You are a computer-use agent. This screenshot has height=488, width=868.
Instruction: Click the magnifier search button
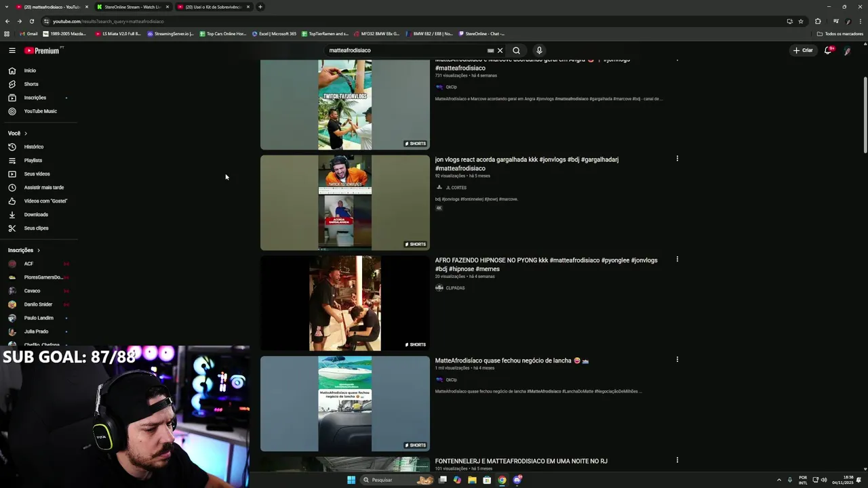[516, 50]
